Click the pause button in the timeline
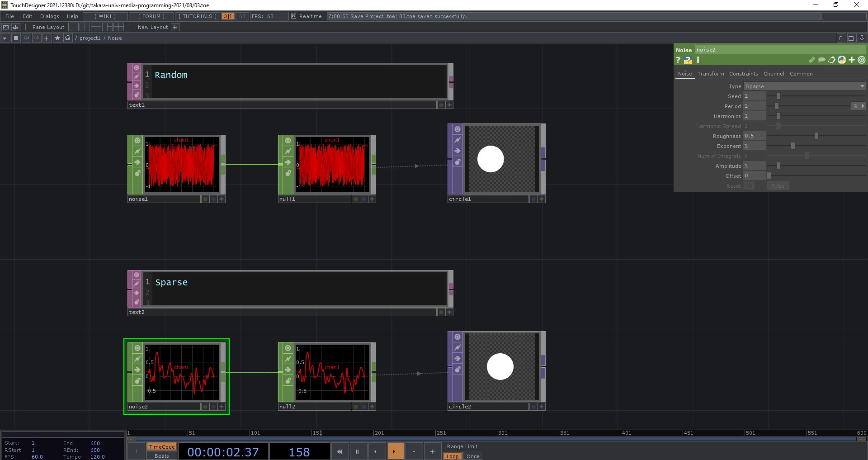 pos(357,451)
